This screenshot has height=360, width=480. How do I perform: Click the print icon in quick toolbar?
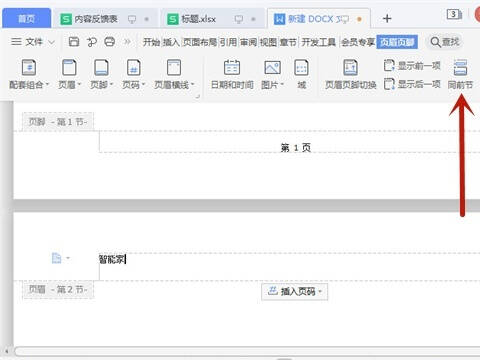[110, 42]
